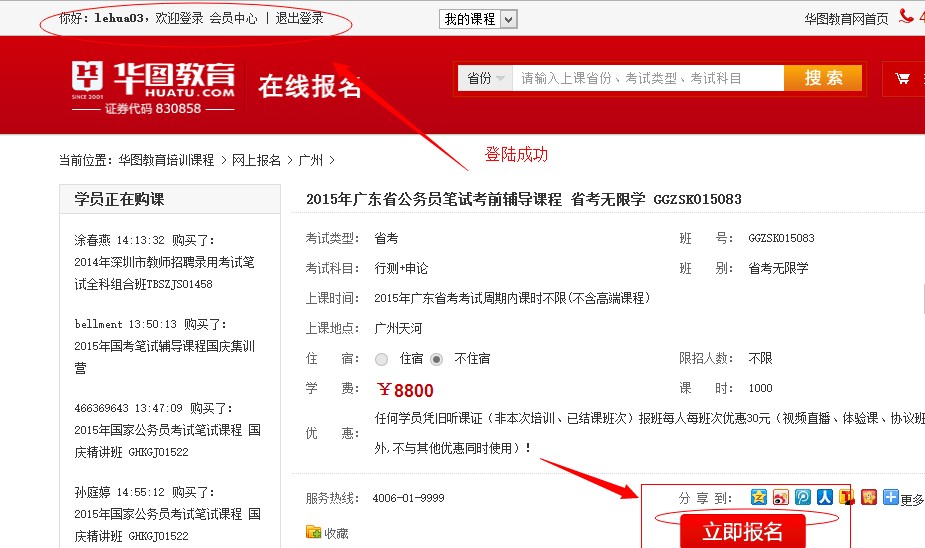Screen dimensions: 925x548
Task: Share the course to QQ Zone
Action: [x=758, y=497]
